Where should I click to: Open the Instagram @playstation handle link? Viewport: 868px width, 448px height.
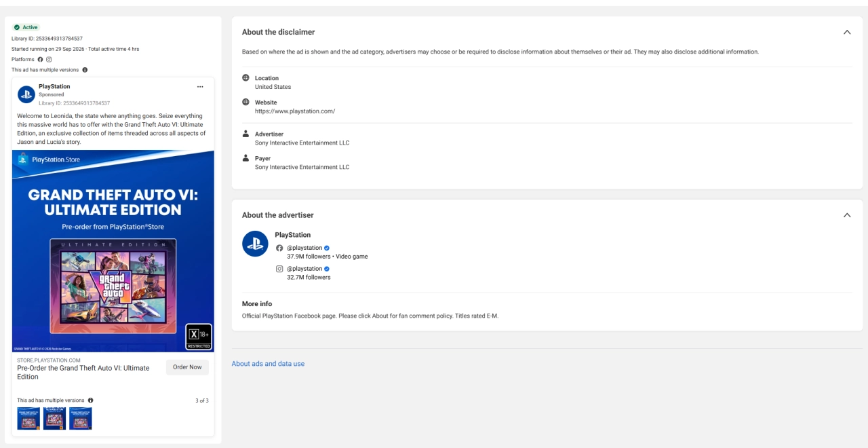coord(304,269)
